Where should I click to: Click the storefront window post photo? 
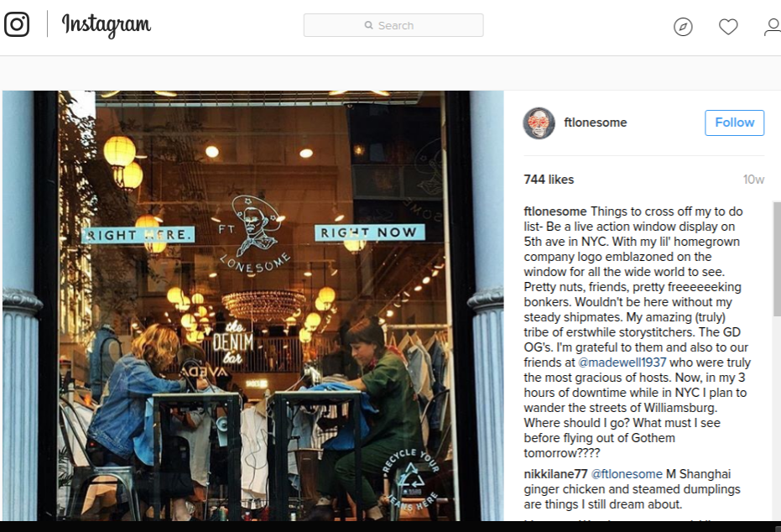(x=253, y=305)
